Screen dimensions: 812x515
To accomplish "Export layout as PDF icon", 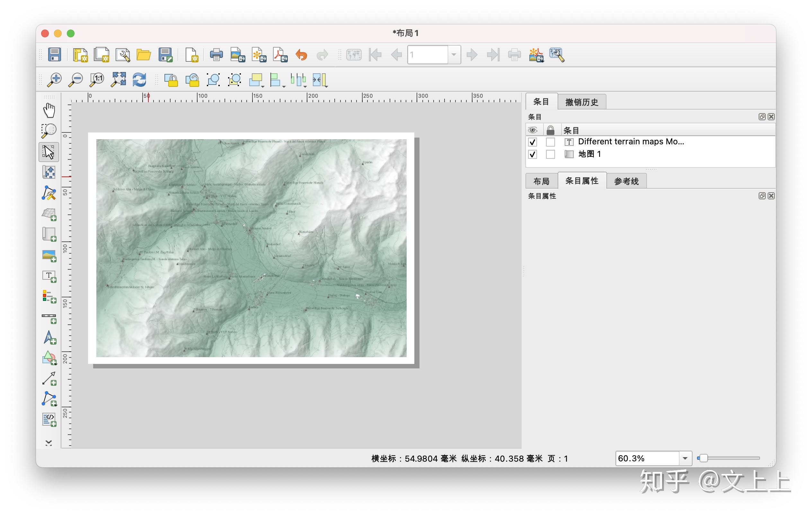I will click(x=280, y=55).
